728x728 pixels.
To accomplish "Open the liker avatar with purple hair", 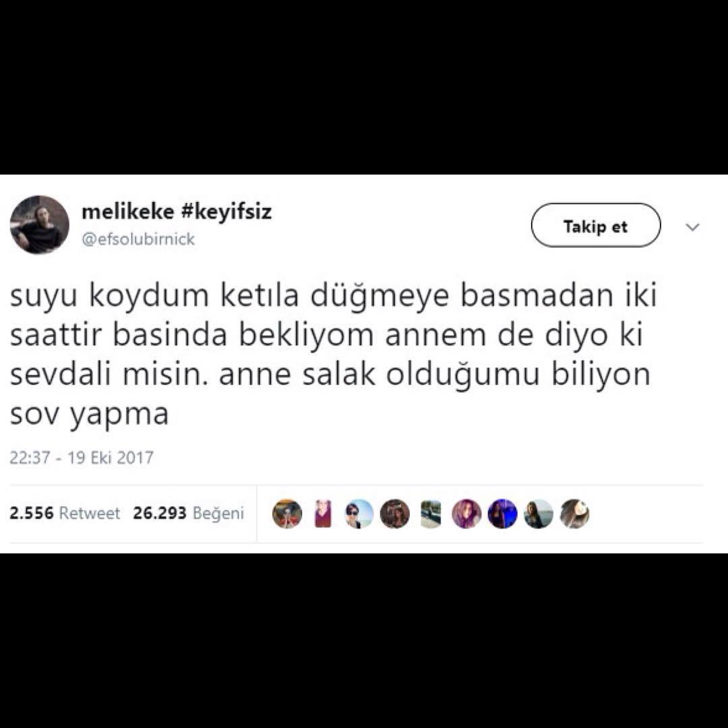I will coord(466,514).
